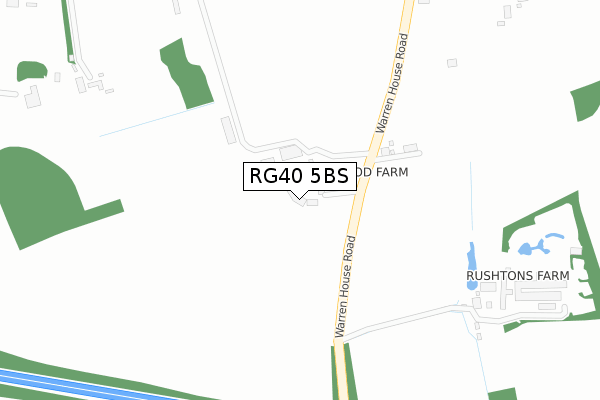Image resolution: width=600 pixels, height=400 pixels.
Task: Click the lower Warren House Road label
Action: coord(345,286)
